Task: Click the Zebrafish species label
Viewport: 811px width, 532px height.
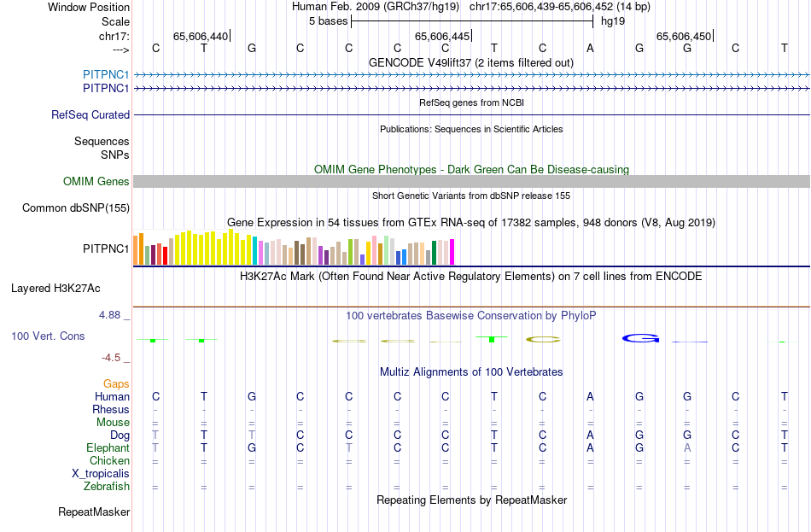Action: tap(107, 487)
